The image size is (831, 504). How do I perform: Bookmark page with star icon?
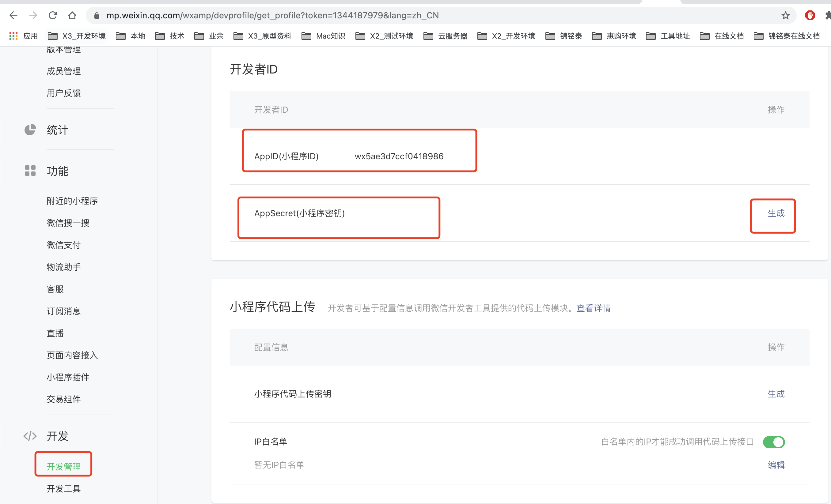(785, 15)
